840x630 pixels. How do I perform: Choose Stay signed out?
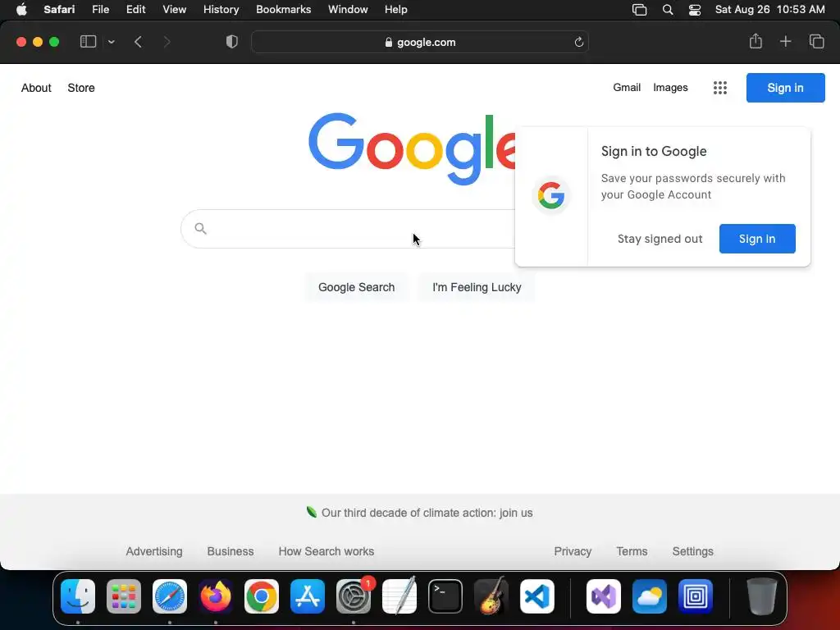660,239
